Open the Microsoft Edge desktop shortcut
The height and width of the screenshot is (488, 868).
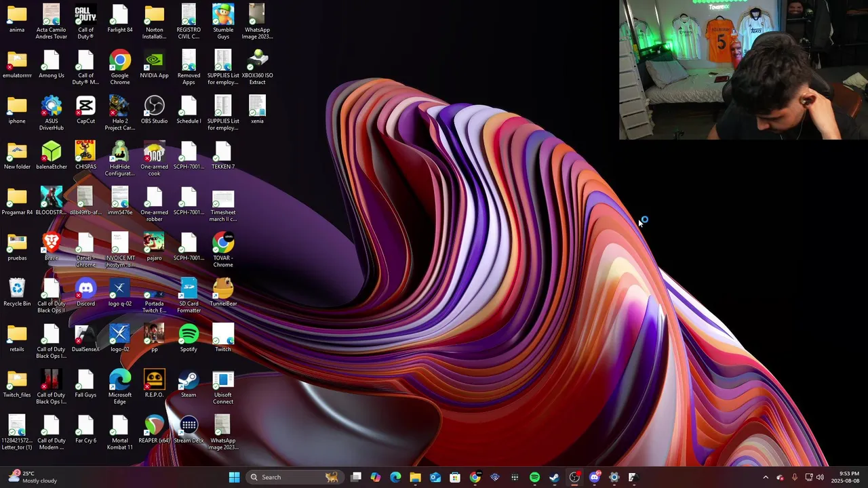click(x=120, y=387)
